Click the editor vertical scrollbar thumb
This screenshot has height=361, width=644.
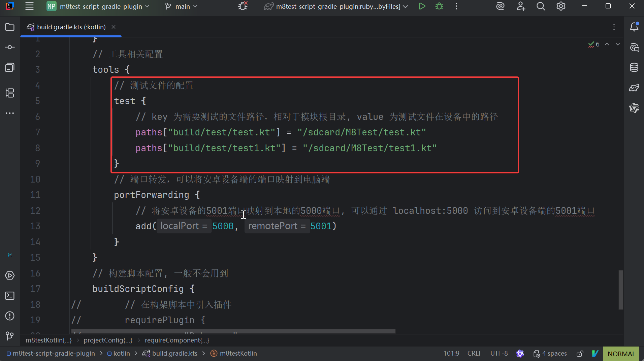(x=621, y=290)
